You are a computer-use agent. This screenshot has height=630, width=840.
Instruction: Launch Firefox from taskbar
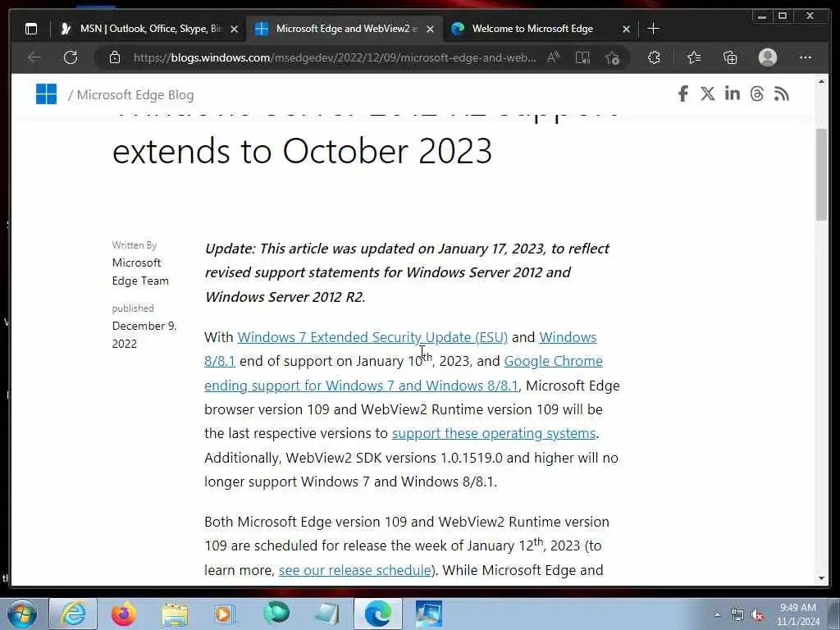pyautogui.click(x=123, y=614)
